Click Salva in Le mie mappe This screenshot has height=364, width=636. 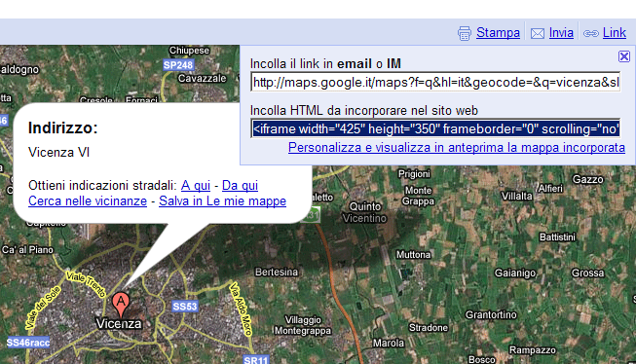222,201
